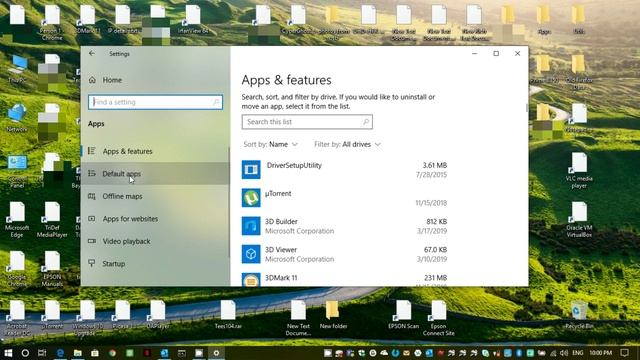Click the Search this list field

click(307, 122)
